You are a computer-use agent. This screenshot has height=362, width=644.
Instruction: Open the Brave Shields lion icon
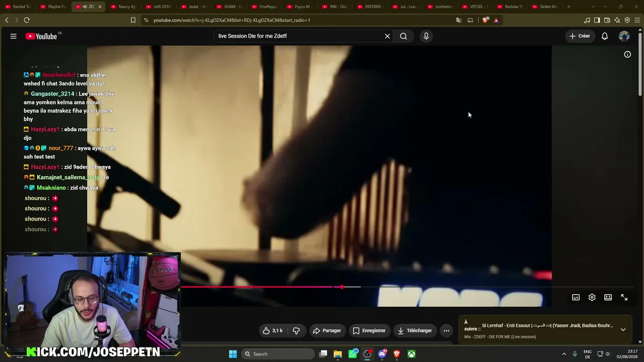[x=485, y=20]
